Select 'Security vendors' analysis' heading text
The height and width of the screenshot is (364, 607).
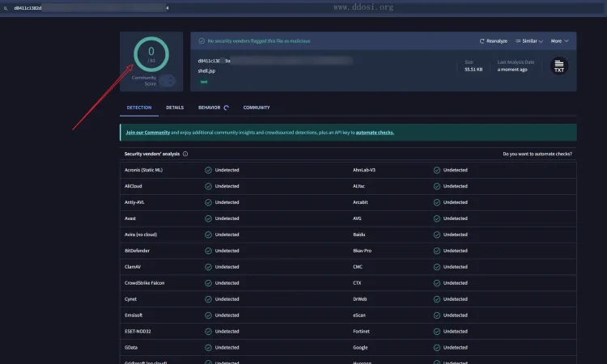[152, 154]
